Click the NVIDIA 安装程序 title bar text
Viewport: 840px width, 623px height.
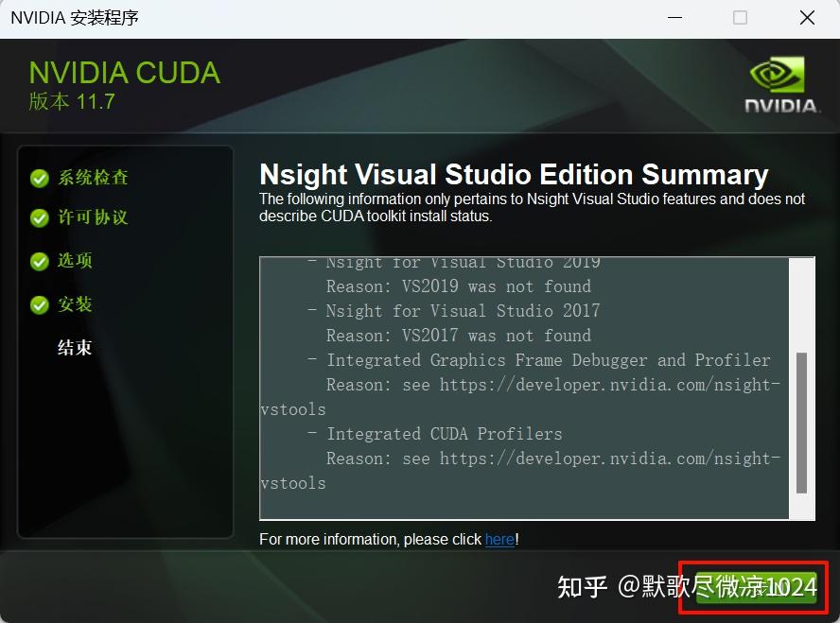pos(76,17)
